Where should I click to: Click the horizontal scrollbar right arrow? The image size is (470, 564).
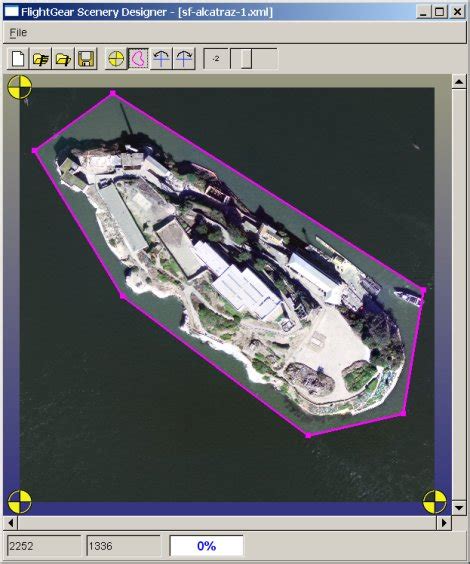pos(444,522)
